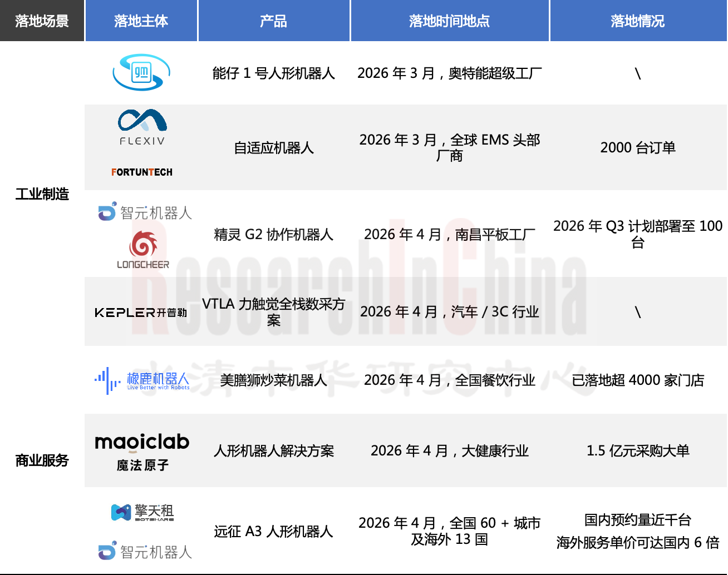This screenshot has width=728, height=575.
Task: Click the 汽车 / 3C 行业 cell
Action: [450, 312]
